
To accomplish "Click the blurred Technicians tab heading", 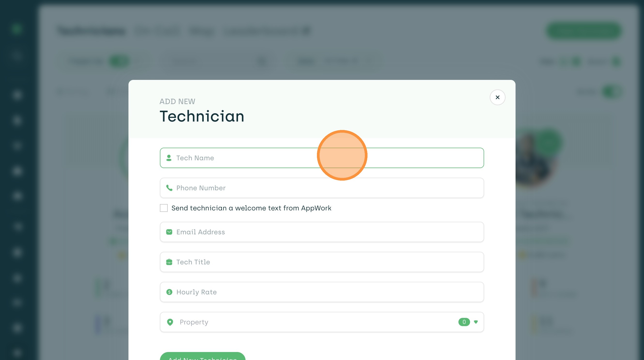I will coord(91,31).
